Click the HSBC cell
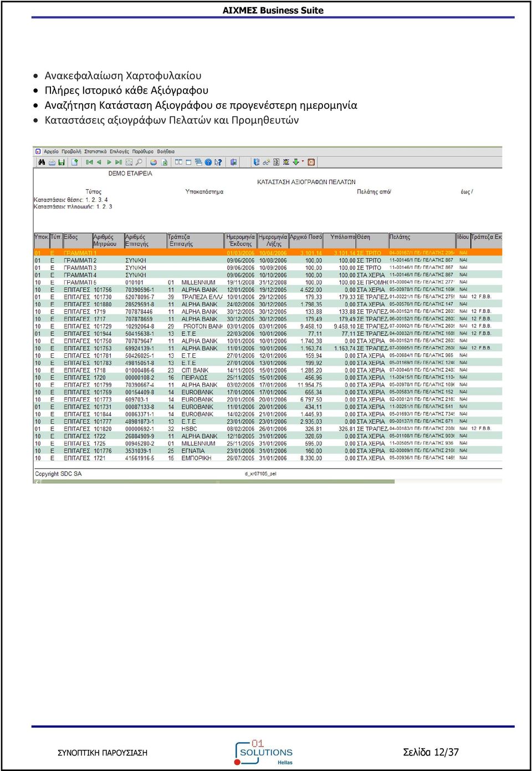532x771 pixels. coord(189,429)
